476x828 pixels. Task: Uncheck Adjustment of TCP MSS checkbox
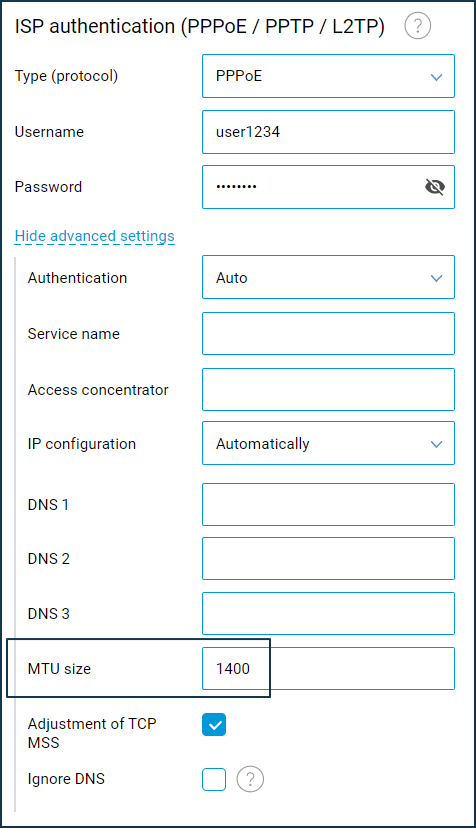[214, 724]
